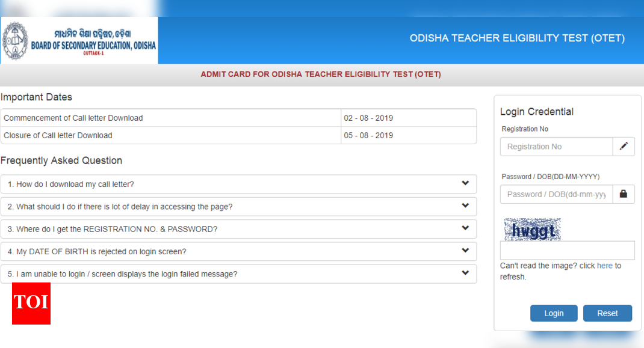Expand chevron for registration no. & password FAQ

[x=465, y=228]
